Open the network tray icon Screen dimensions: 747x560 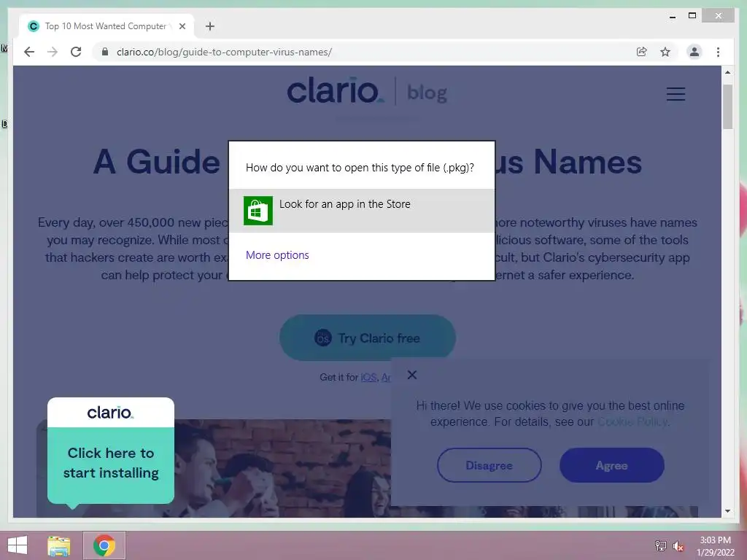[x=661, y=545]
